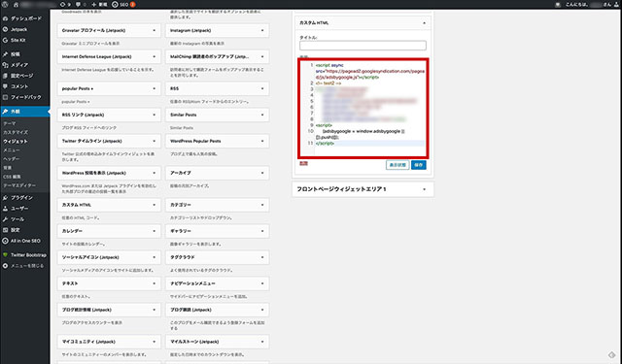Focus the タイトル input field
This screenshot has height=364, width=622.
363,46
